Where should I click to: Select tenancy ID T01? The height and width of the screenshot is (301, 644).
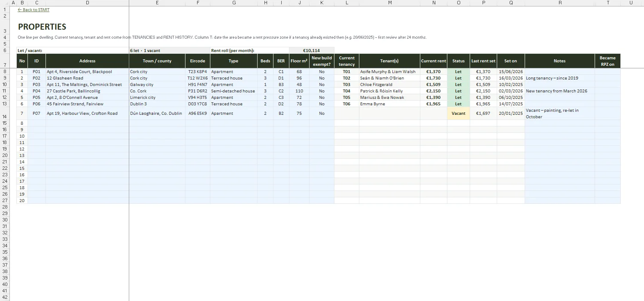(x=346, y=72)
